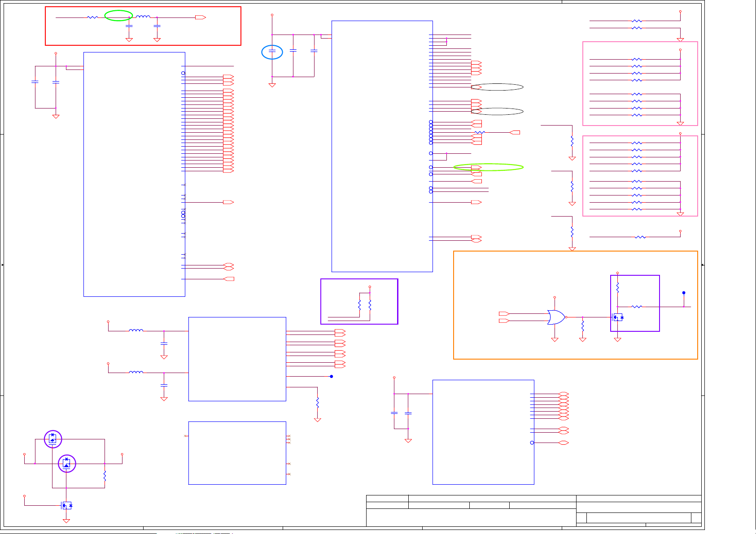Select the pull-up resistor above the gate-driven MOSFET

[x=618, y=287]
